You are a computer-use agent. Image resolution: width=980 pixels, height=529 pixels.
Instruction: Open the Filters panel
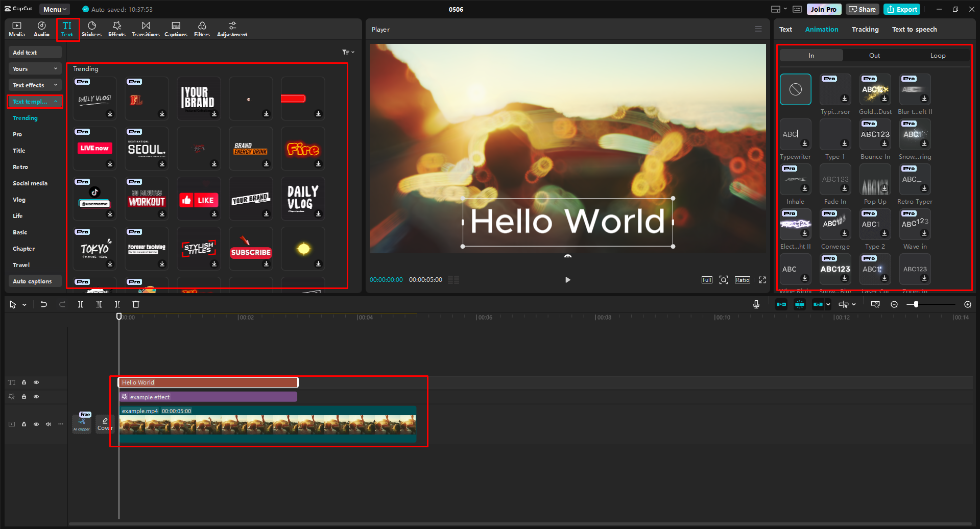[202, 29]
